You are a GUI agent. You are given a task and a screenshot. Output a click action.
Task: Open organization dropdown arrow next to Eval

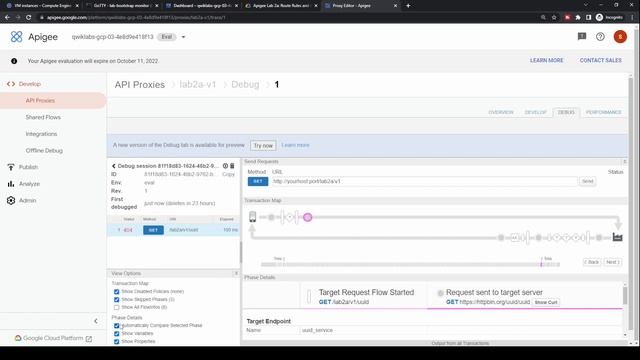pos(183,37)
